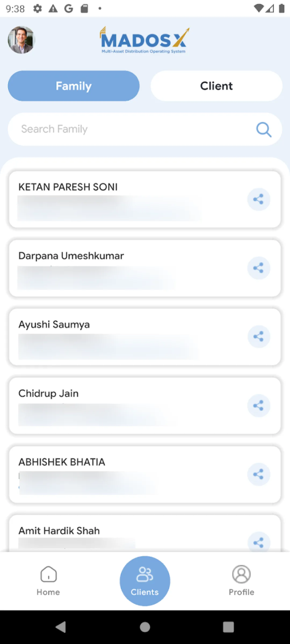Image resolution: width=290 pixels, height=644 pixels.
Task: Share the ABHISHEK BHATIA family entry
Action: pyautogui.click(x=258, y=474)
